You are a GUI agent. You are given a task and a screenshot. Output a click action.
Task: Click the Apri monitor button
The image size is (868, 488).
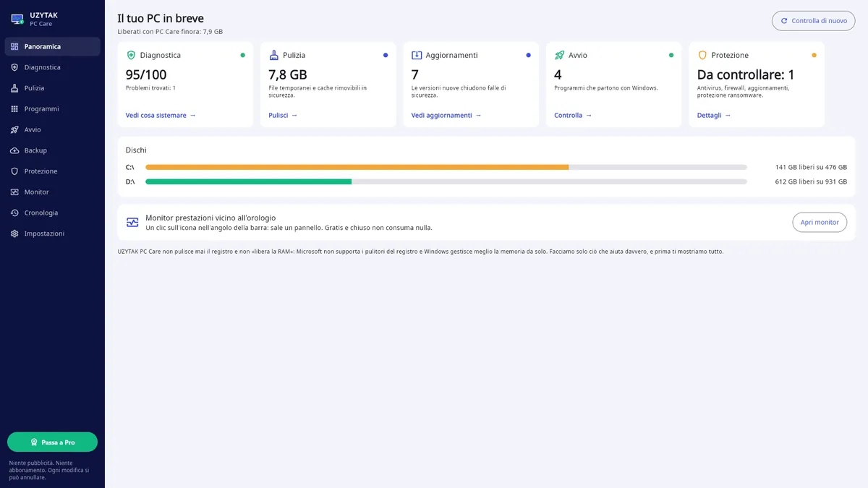[x=820, y=223]
